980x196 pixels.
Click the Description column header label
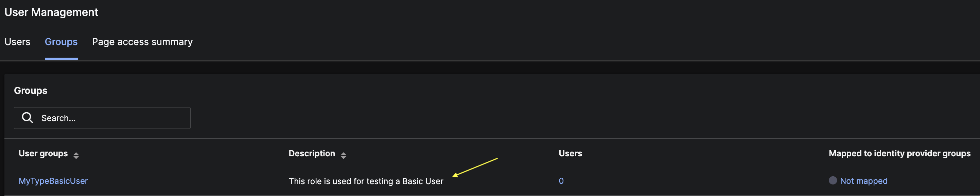312,154
